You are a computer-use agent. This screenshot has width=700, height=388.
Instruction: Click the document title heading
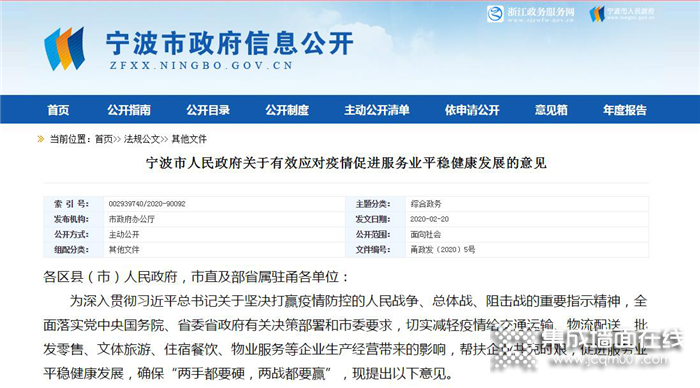coord(346,163)
